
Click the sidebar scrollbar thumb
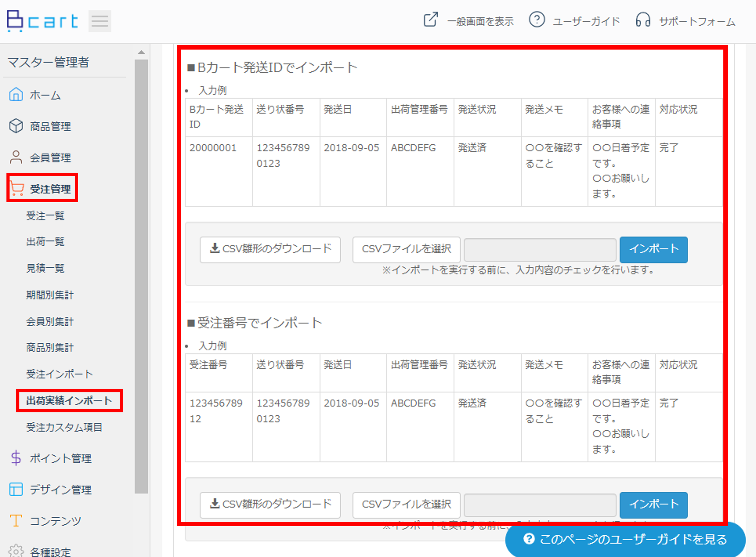click(141, 276)
